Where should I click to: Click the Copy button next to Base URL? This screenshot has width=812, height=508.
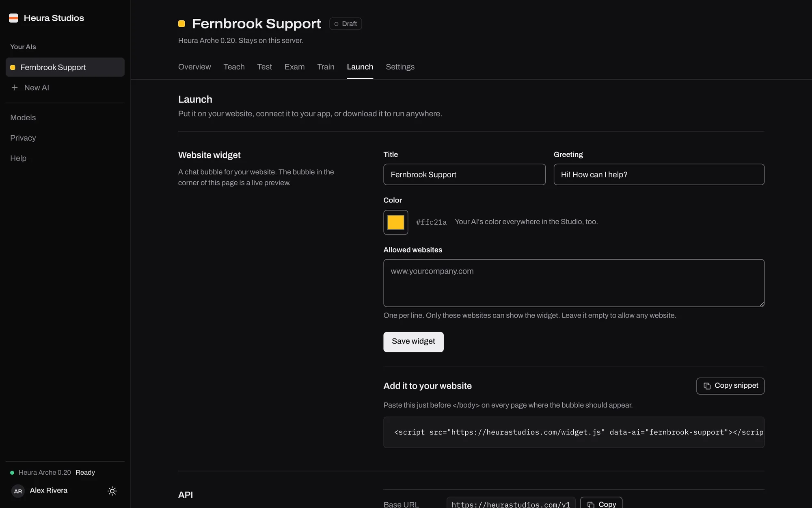[601, 503]
